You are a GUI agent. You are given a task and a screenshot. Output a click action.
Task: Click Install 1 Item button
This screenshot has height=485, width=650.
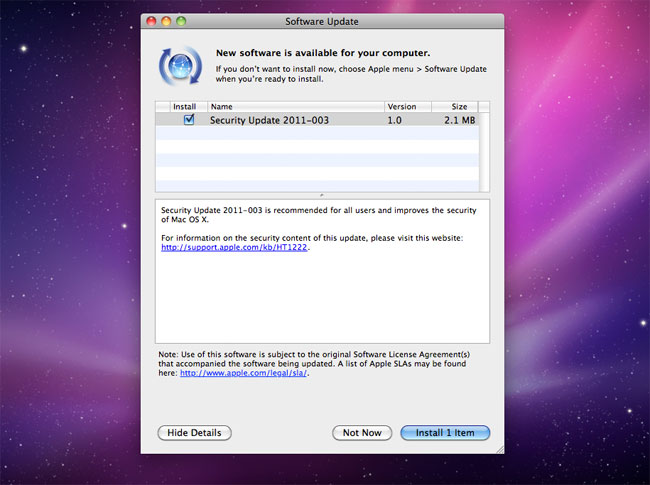point(445,433)
